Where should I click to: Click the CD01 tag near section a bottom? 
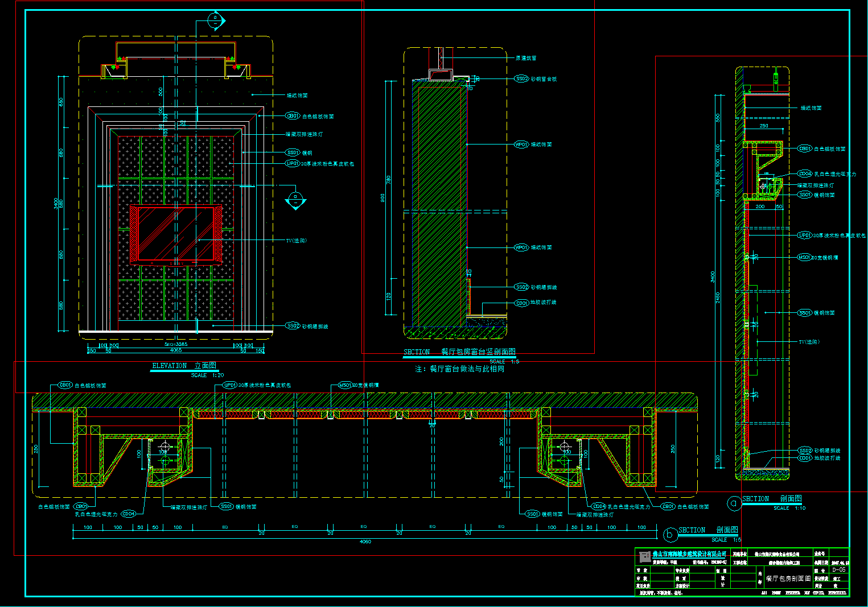coord(805,458)
